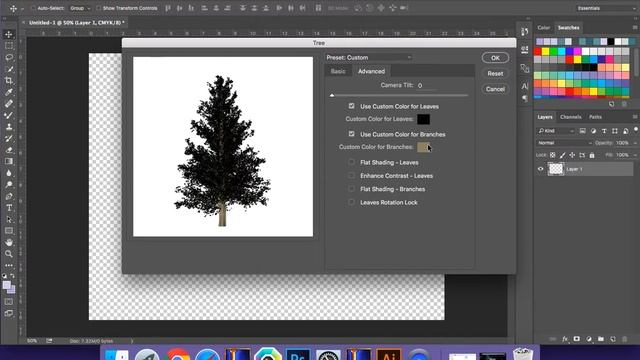Select the Eraser tool
The image size is (640, 360).
click(9, 150)
